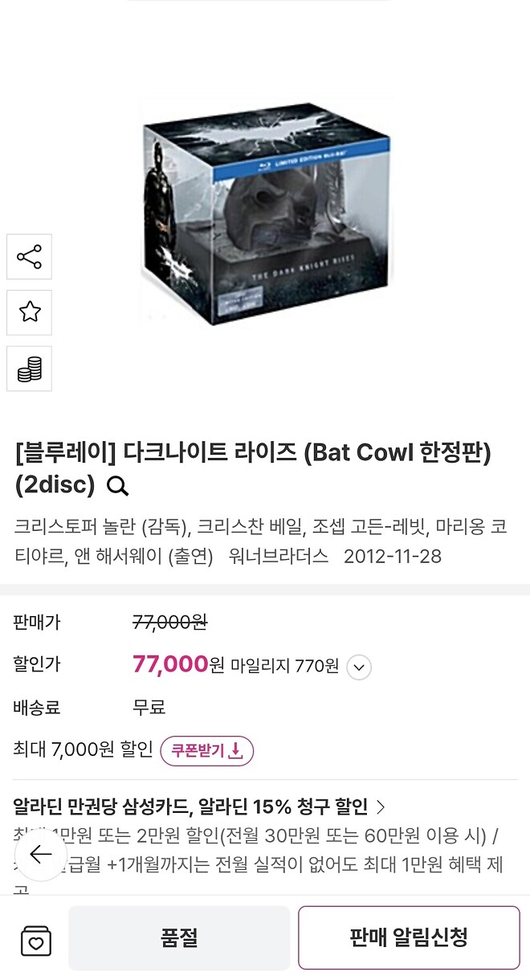The image size is (530, 980).
Task: Tap the coin mileage icon in sidebar
Action: pos(29,368)
